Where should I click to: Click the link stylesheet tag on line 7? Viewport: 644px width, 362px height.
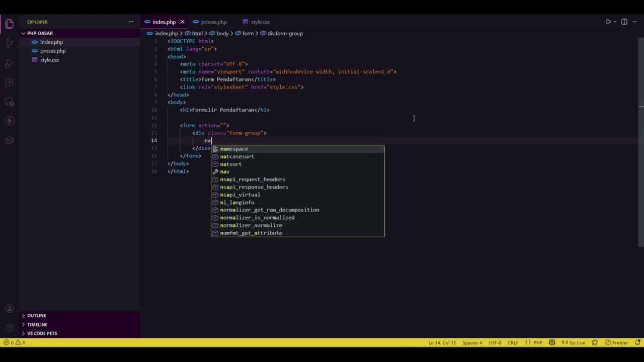(242, 87)
